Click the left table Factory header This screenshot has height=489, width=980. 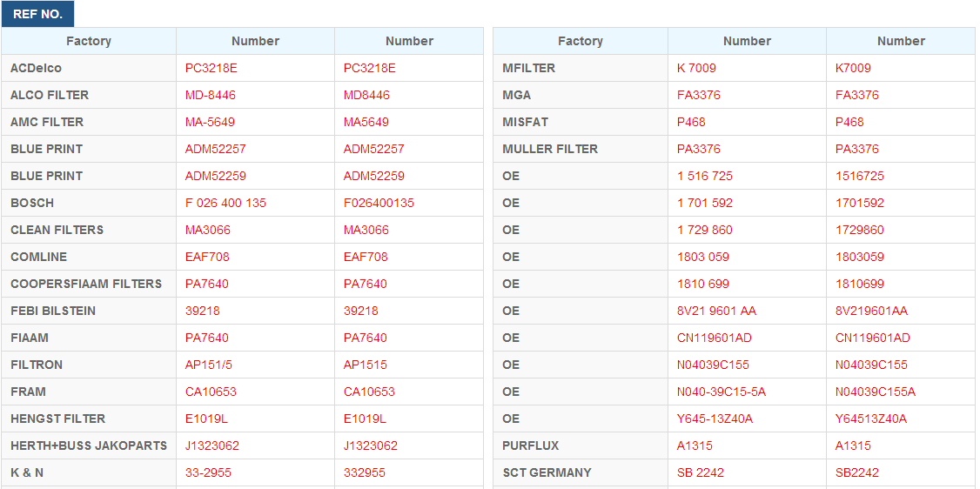pyautogui.click(x=89, y=41)
